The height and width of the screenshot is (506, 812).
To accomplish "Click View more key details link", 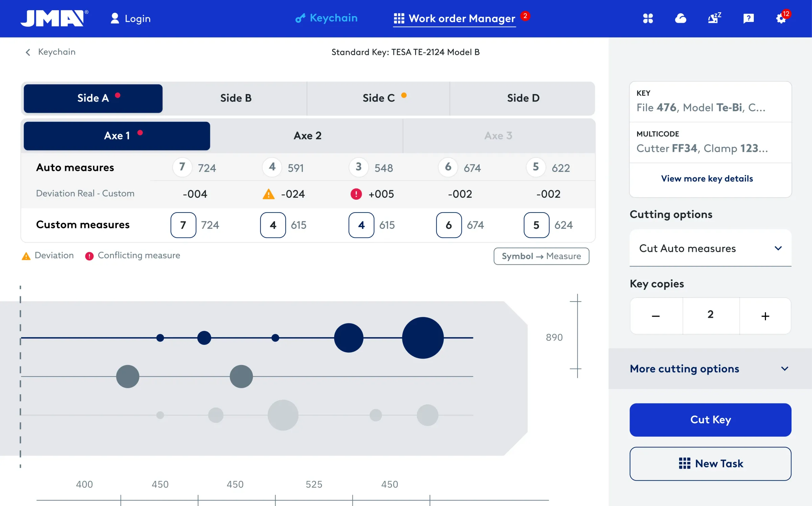I will point(707,179).
